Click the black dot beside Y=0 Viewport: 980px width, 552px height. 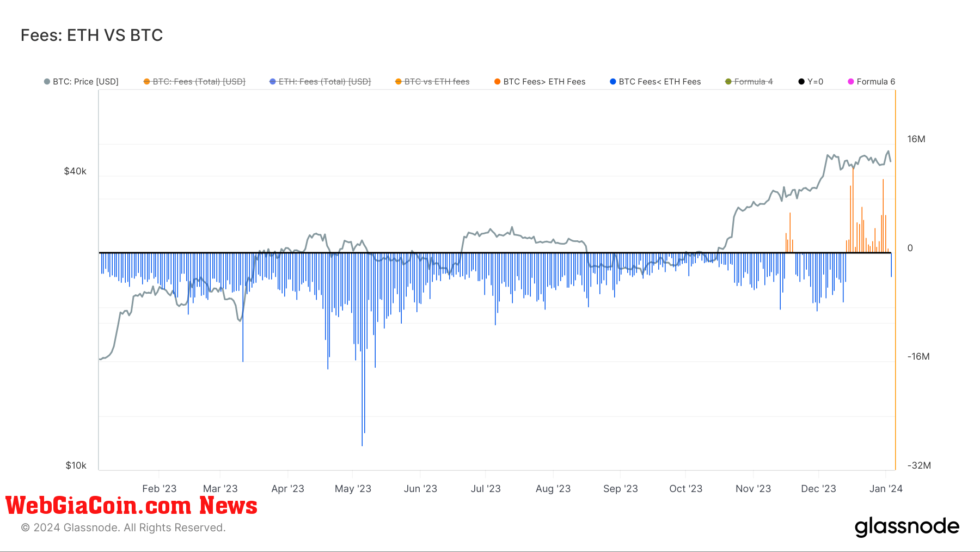coord(801,82)
